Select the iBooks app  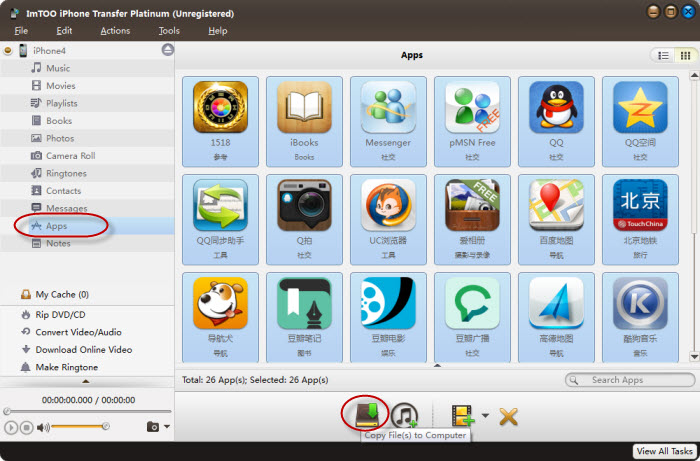[x=304, y=121]
